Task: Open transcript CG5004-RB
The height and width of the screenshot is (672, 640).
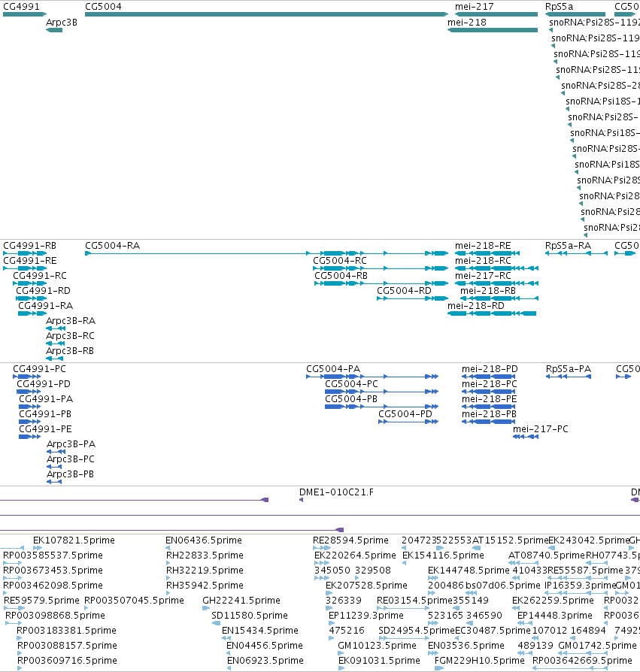Action: [341, 276]
